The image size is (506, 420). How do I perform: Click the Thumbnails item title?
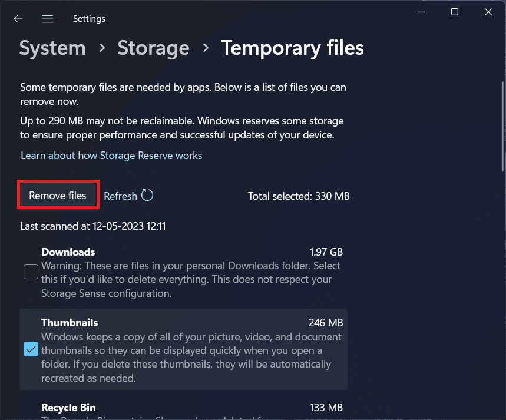tap(70, 323)
